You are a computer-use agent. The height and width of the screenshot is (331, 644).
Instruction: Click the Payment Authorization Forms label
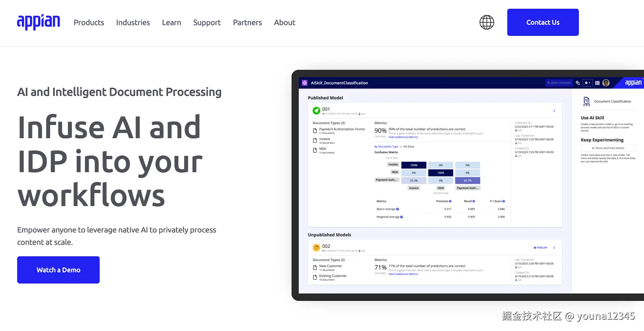pos(342,129)
